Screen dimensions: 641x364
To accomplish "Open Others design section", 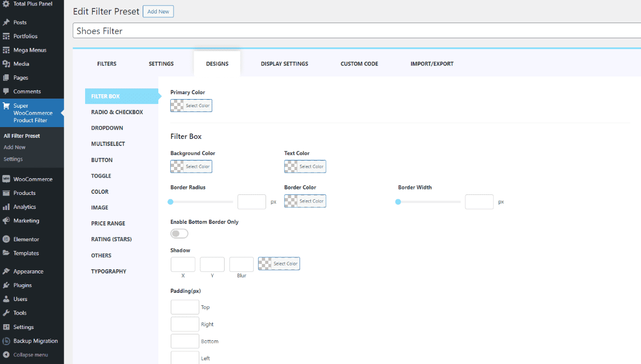I will (x=101, y=255).
